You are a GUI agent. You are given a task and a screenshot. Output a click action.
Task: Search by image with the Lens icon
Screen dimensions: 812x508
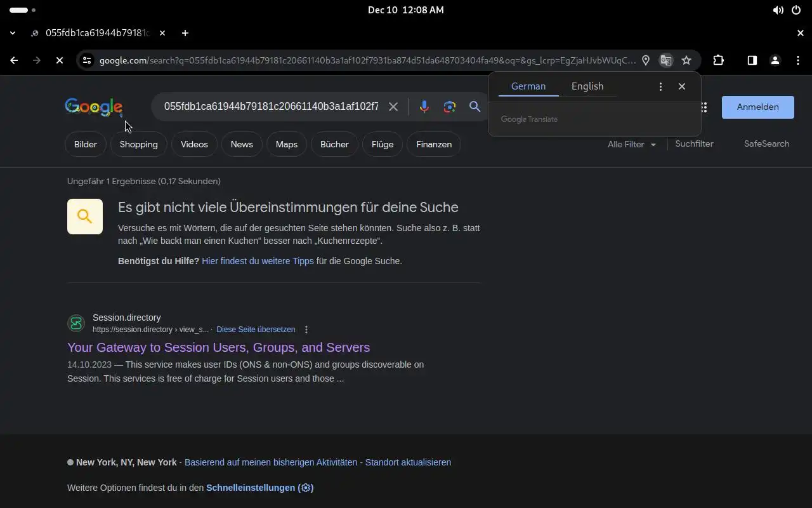(450, 107)
